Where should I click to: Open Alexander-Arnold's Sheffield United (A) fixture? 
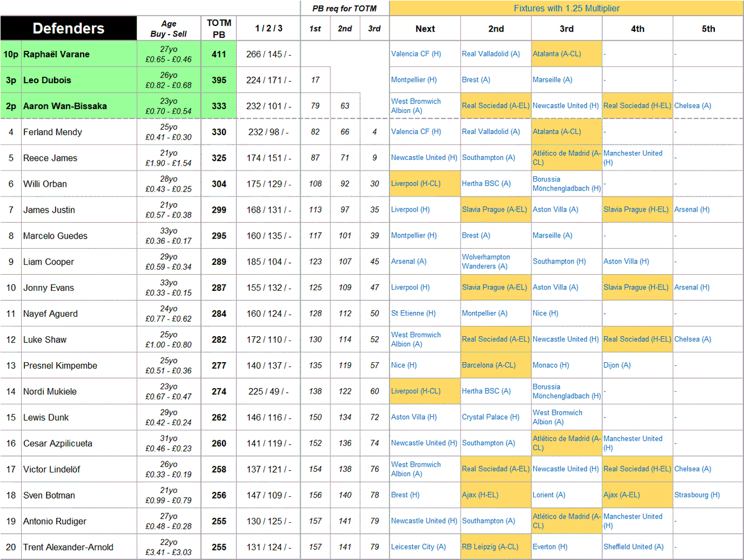click(634, 547)
